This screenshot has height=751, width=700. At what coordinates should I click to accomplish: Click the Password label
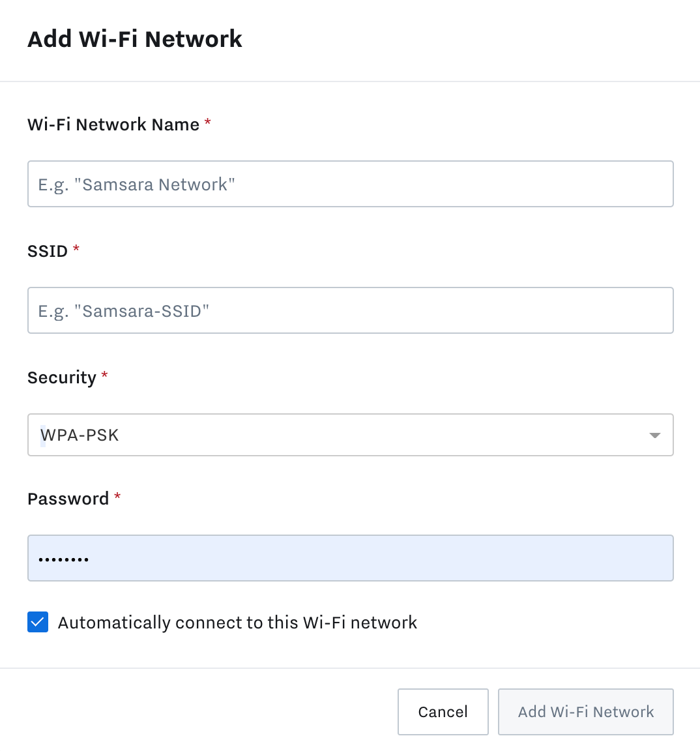click(68, 498)
